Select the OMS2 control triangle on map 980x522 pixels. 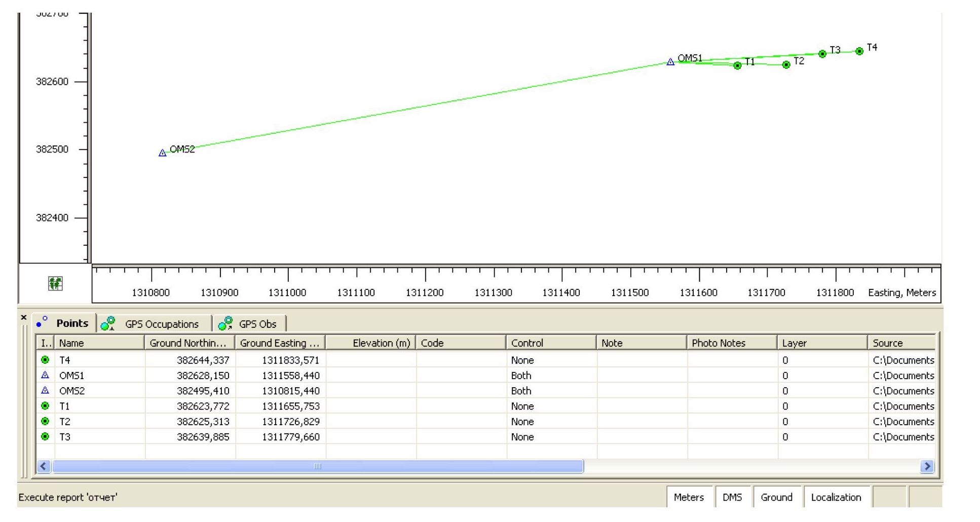pos(162,153)
